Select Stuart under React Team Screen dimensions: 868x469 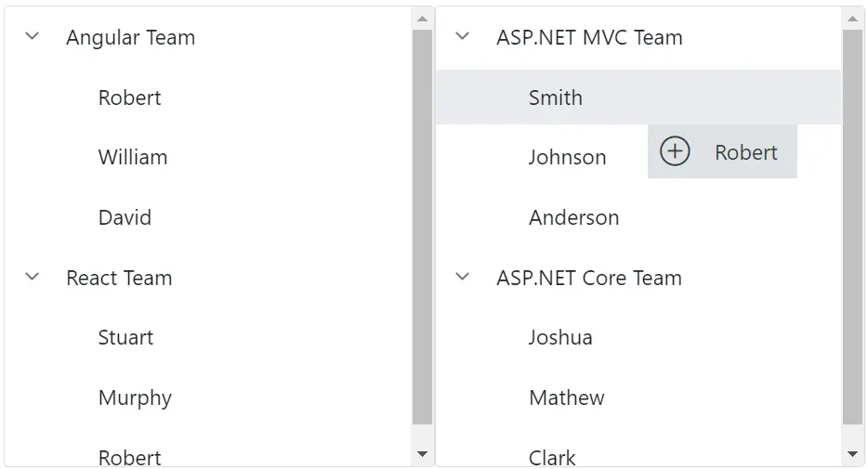[125, 337]
